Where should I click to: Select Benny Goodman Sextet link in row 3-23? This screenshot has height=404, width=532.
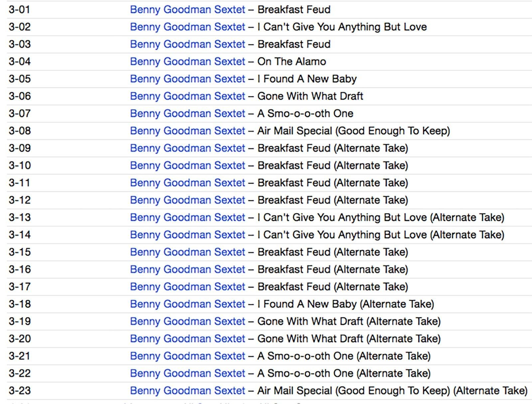187,391
